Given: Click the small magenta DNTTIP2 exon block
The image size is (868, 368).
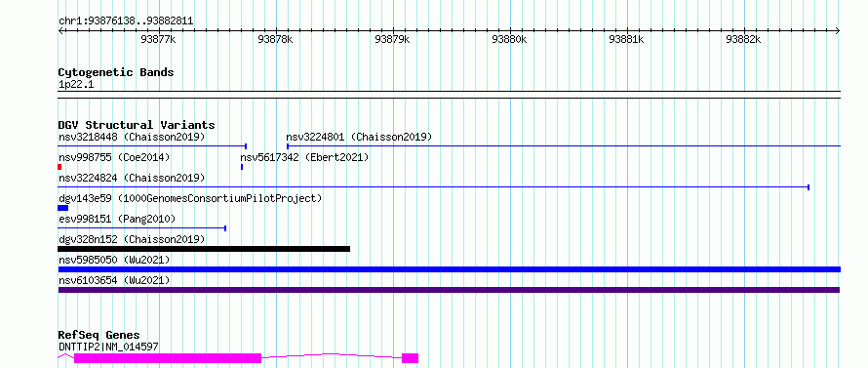Looking at the screenshot, I should [x=411, y=358].
